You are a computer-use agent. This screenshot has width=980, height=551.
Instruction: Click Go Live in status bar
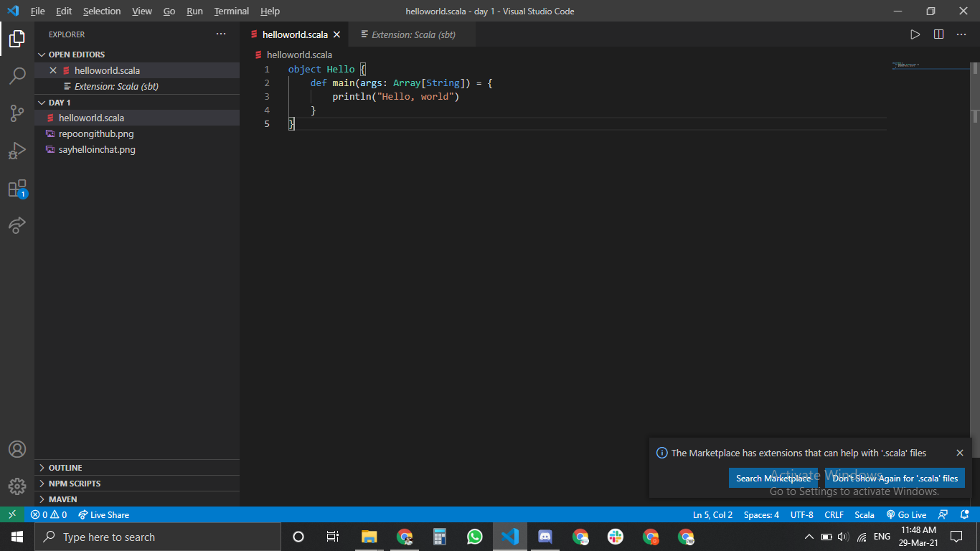[907, 514]
